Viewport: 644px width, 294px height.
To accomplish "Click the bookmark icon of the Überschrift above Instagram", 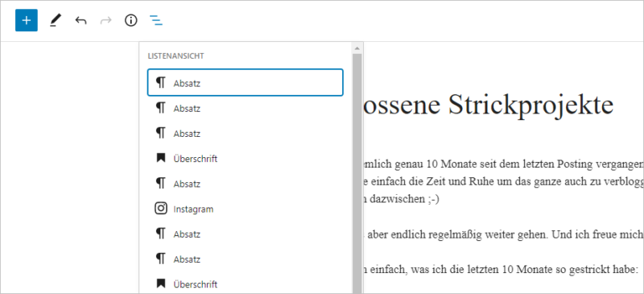I will tap(160, 158).
